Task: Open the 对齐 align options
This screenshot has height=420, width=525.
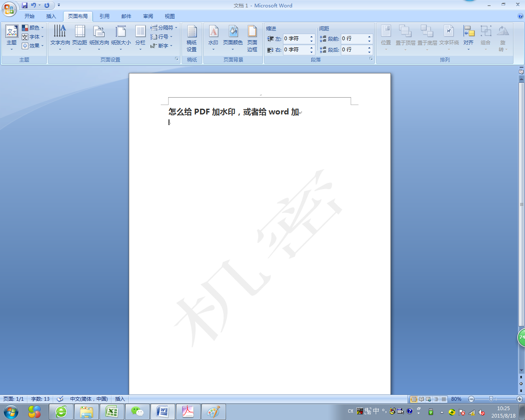Action: (468, 38)
